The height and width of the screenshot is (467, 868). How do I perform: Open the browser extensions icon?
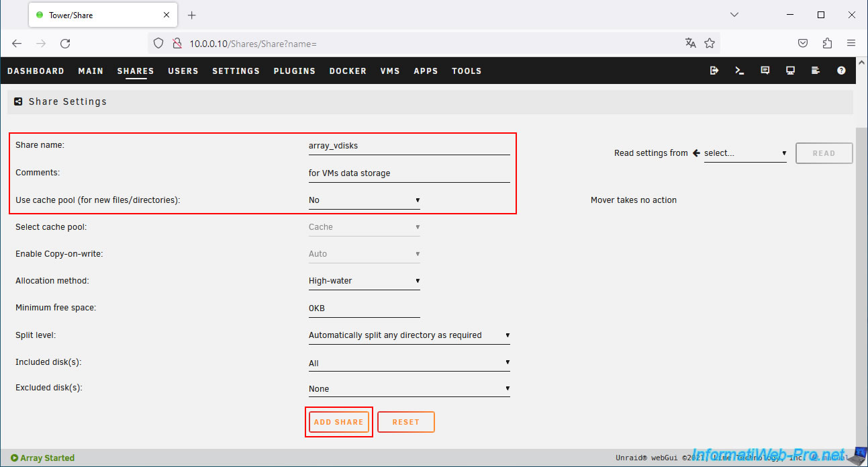827,43
